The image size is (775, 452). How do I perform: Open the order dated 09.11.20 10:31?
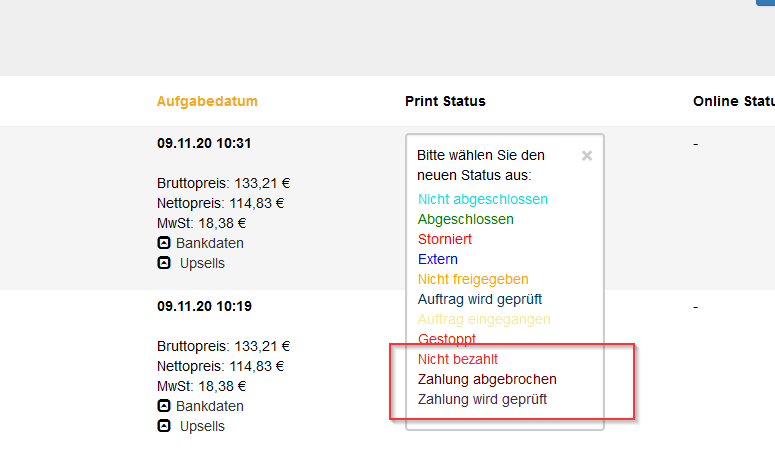click(204, 143)
